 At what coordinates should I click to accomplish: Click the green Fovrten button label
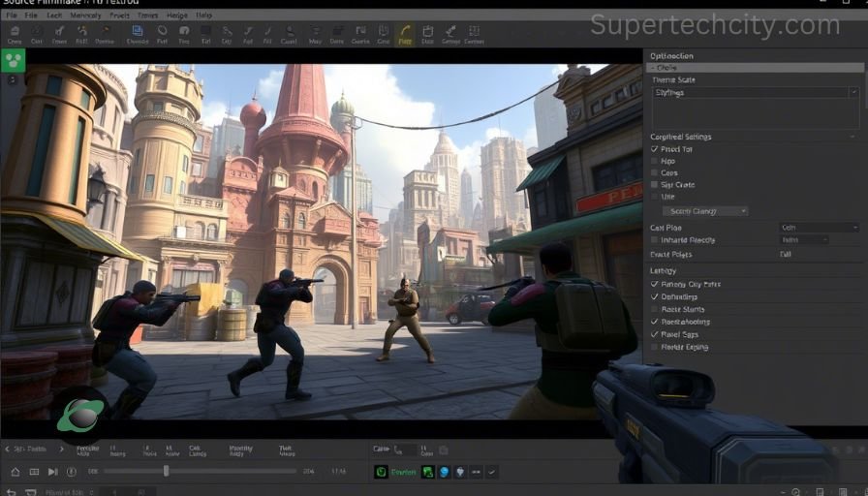click(x=403, y=472)
